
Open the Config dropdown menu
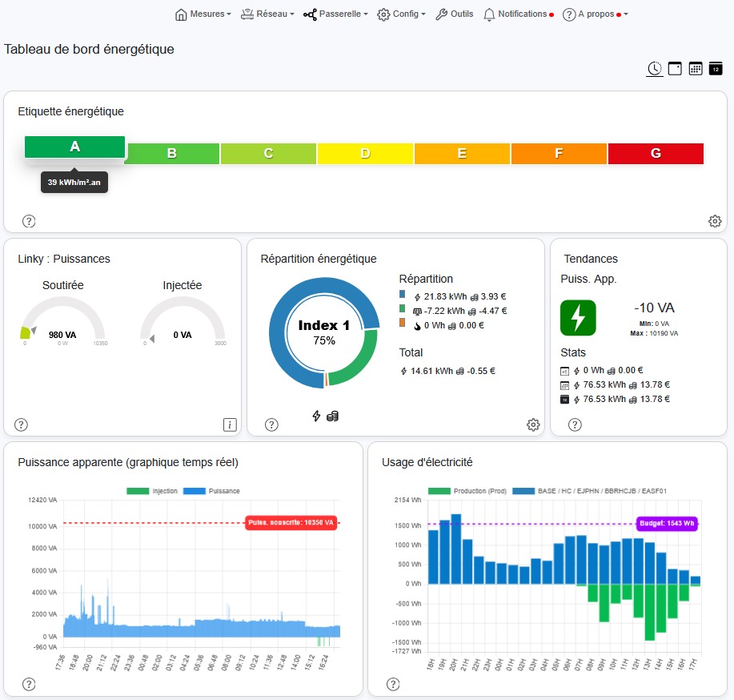pyautogui.click(x=401, y=14)
